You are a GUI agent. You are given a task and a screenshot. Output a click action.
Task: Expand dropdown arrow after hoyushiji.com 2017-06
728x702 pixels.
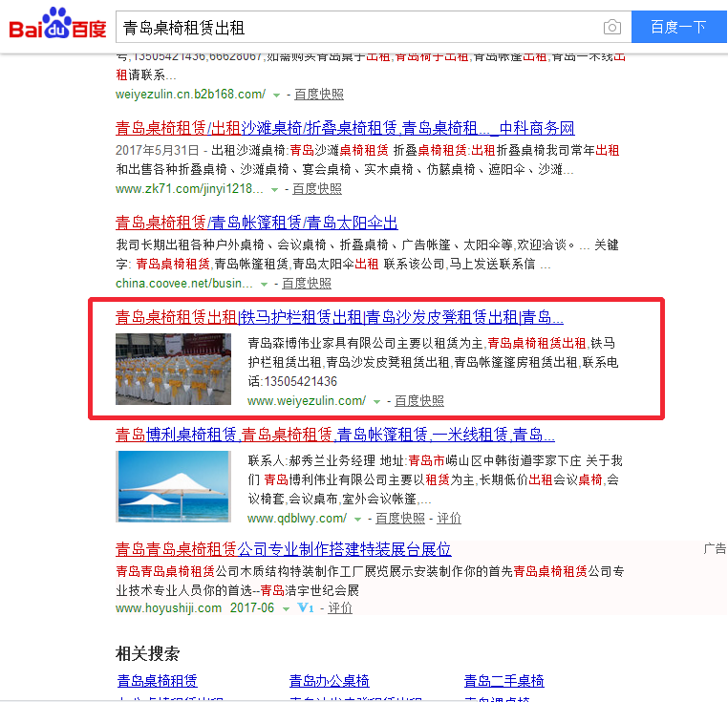coord(286,608)
